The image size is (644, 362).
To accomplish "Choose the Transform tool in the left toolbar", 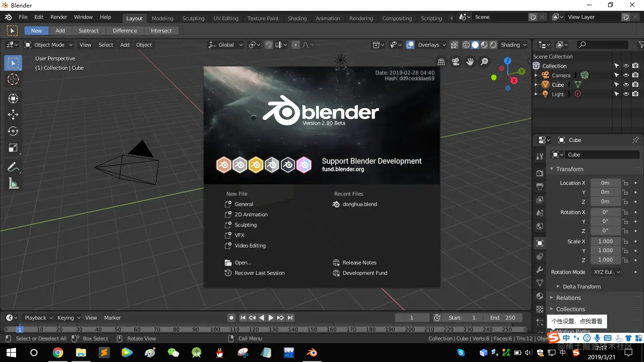I will [13, 98].
